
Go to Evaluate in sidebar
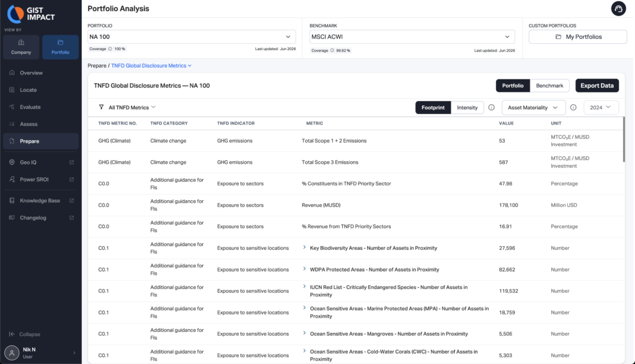tap(40, 107)
